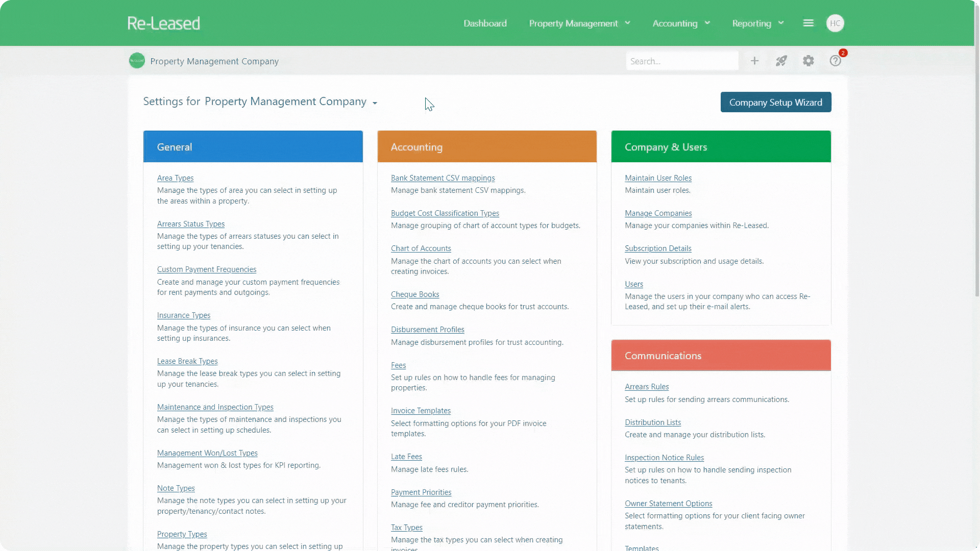This screenshot has width=980, height=551.
Task: Open Lease Break Types link
Action: pos(187,361)
